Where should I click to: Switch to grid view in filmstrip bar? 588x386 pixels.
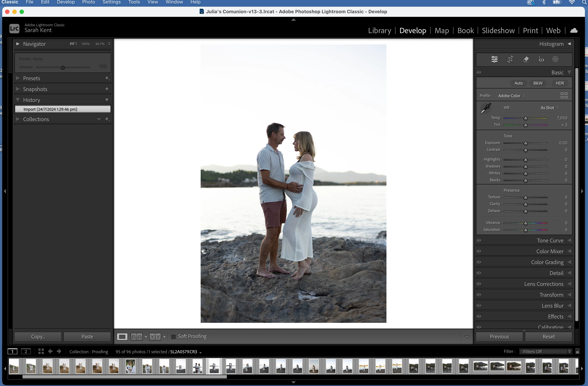point(41,351)
